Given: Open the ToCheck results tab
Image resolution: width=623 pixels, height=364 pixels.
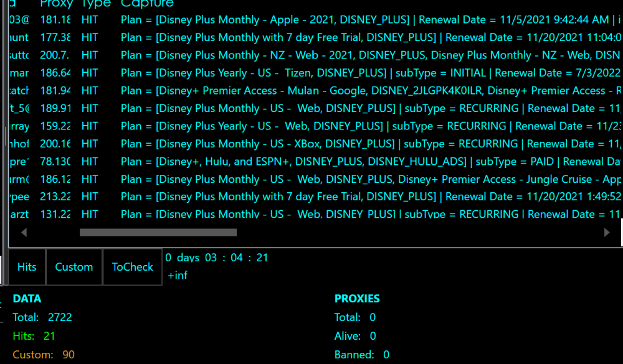Looking at the screenshot, I should [x=132, y=266].
